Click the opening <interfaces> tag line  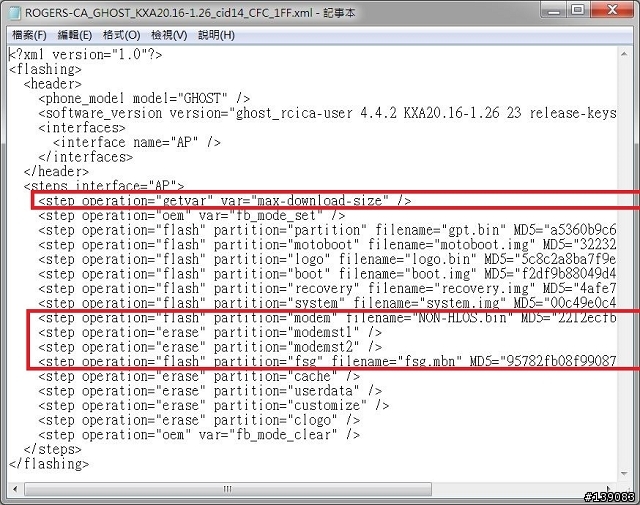click(82, 127)
